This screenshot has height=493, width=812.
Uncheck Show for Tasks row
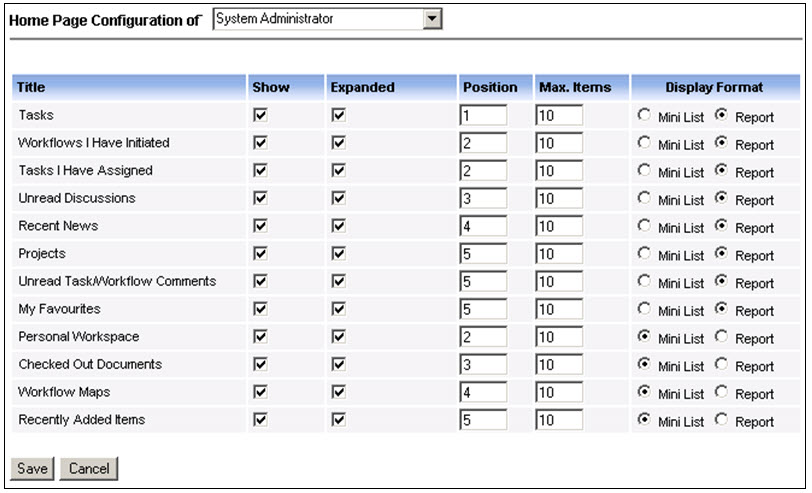point(260,115)
